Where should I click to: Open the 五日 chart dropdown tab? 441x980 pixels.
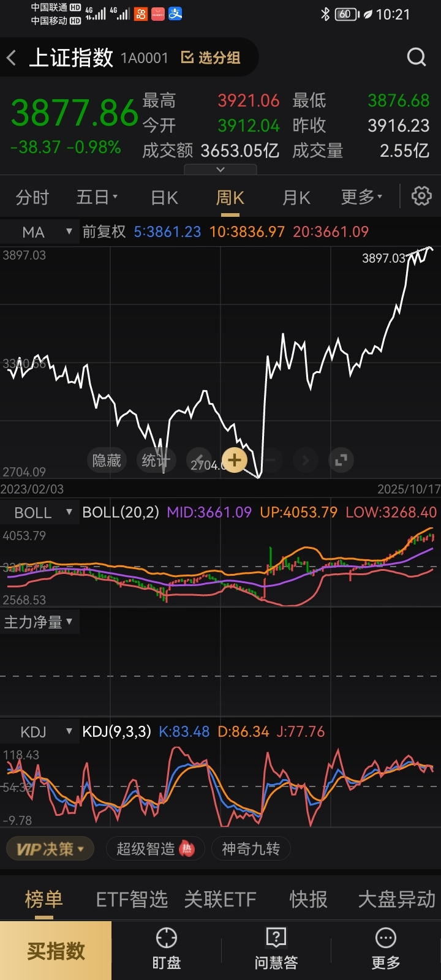click(97, 197)
